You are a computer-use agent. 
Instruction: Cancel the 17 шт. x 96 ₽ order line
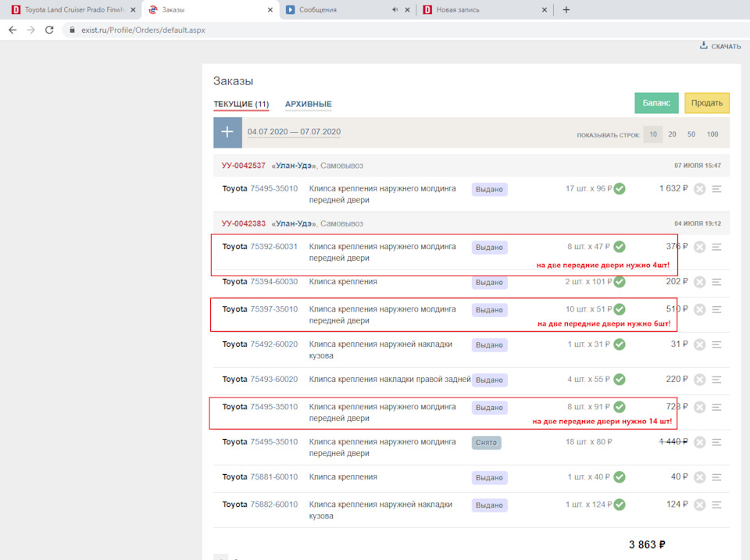[x=700, y=189]
